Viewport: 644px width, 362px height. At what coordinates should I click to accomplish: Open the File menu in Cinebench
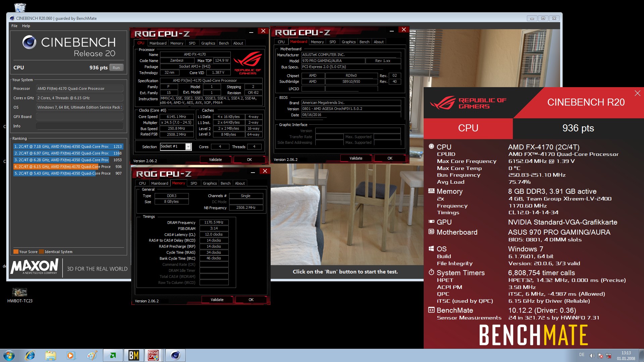(x=14, y=26)
